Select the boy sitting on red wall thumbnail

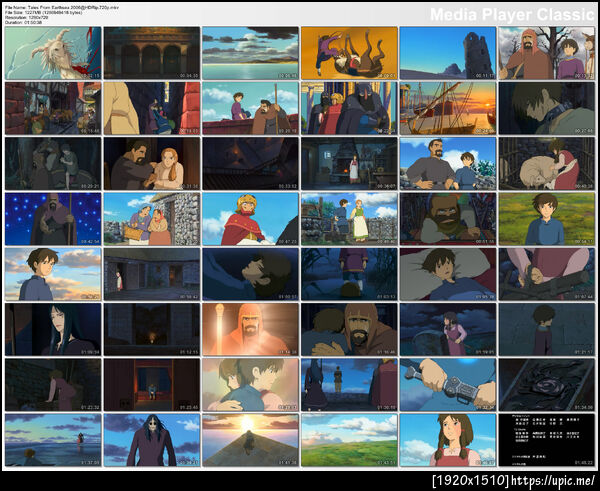[x=251, y=108]
